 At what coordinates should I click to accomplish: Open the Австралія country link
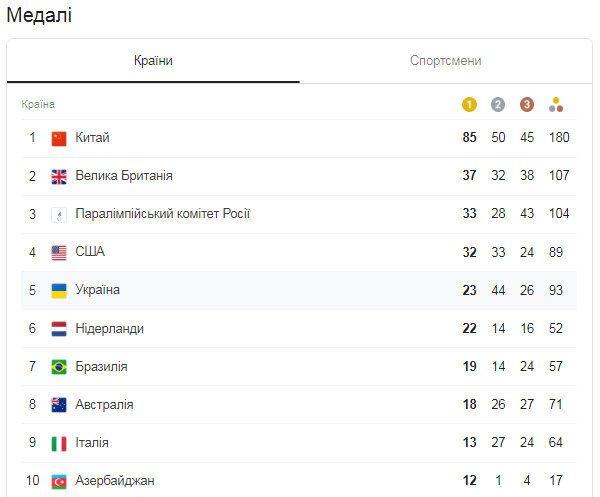coord(104,405)
